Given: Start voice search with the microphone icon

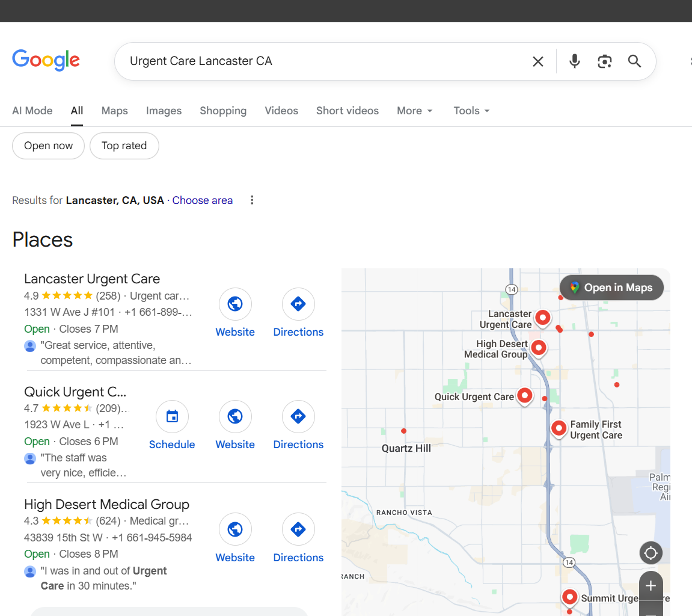Looking at the screenshot, I should pyautogui.click(x=574, y=61).
